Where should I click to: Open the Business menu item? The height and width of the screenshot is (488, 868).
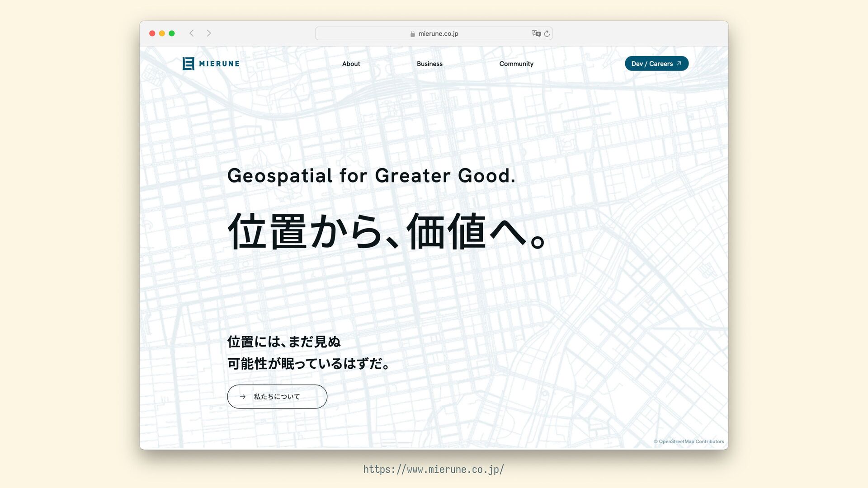pyautogui.click(x=429, y=64)
